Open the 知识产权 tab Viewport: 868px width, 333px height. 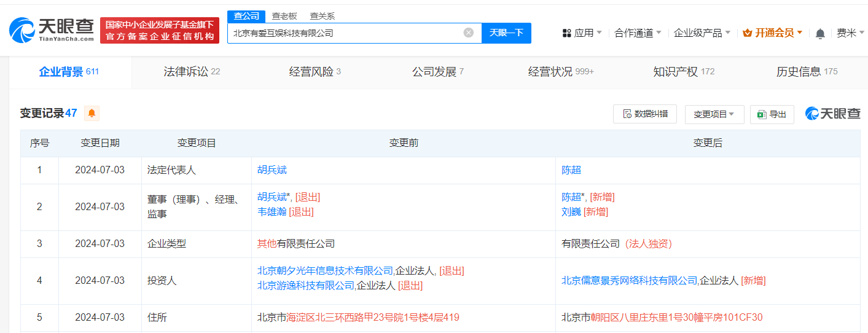(684, 72)
